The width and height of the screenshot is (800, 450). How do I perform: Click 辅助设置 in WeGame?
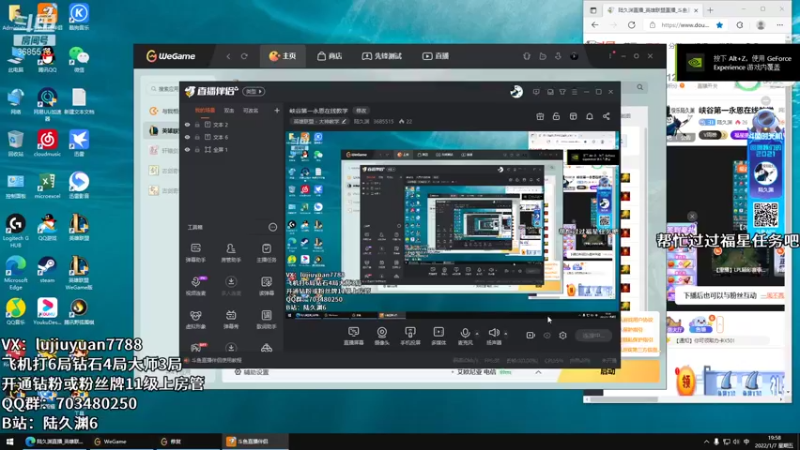(251, 372)
